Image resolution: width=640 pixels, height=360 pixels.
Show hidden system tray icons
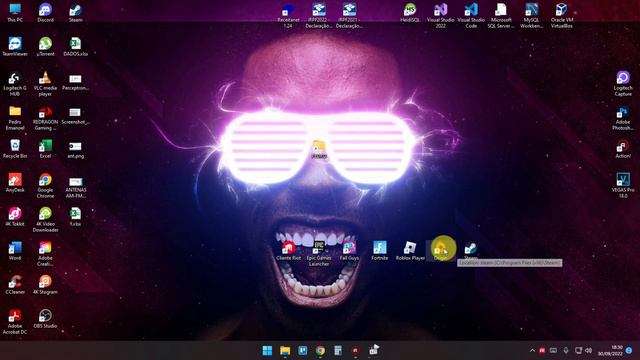pyautogui.click(x=532, y=351)
